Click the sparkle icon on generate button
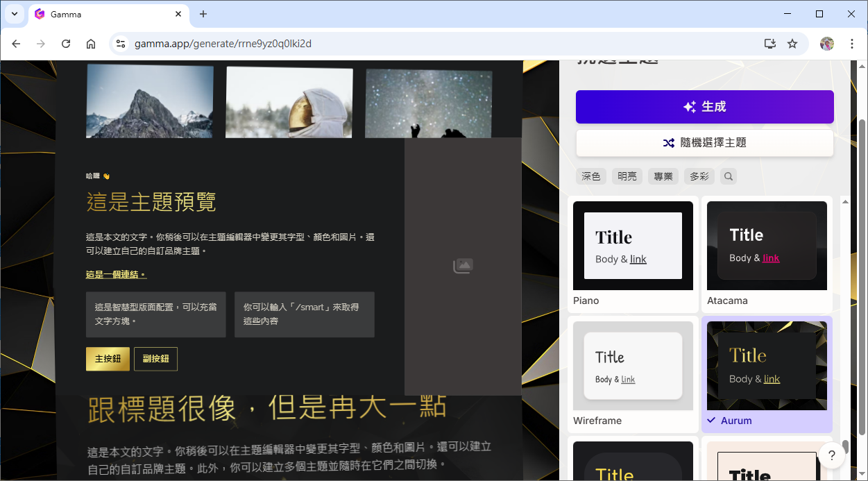Image resolution: width=868 pixels, height=481 pixels. pyautogui.click(x=690, y=107)
